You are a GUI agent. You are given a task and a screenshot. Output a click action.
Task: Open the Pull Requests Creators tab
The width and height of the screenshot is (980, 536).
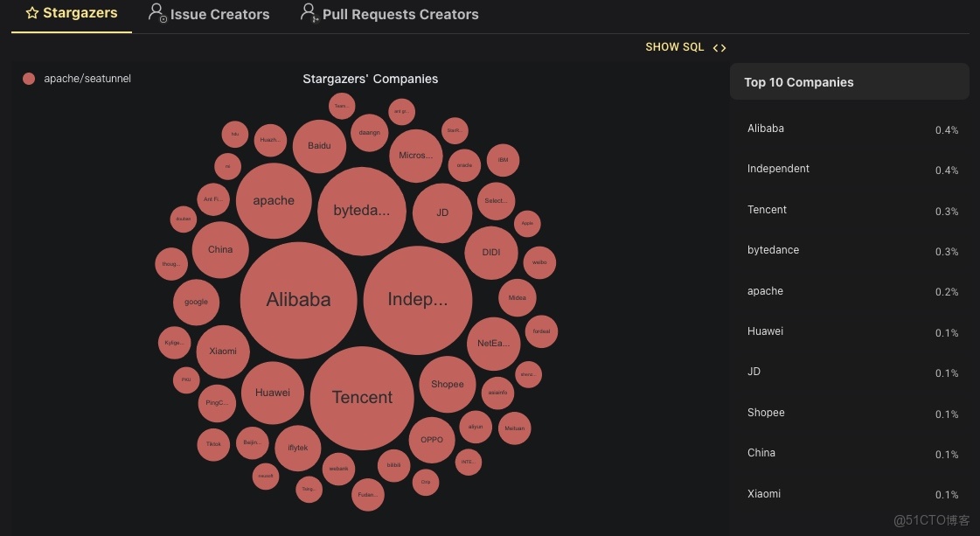coord(400,15)
